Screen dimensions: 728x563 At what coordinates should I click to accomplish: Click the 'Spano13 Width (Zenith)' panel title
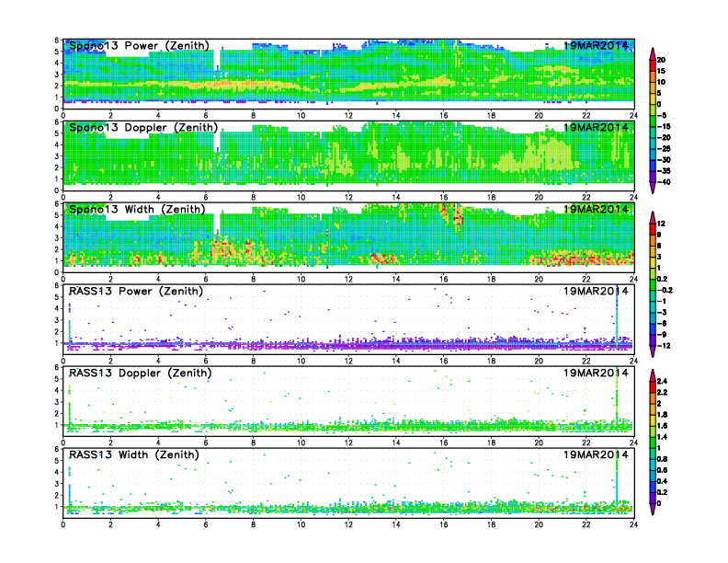click(137, 209)
